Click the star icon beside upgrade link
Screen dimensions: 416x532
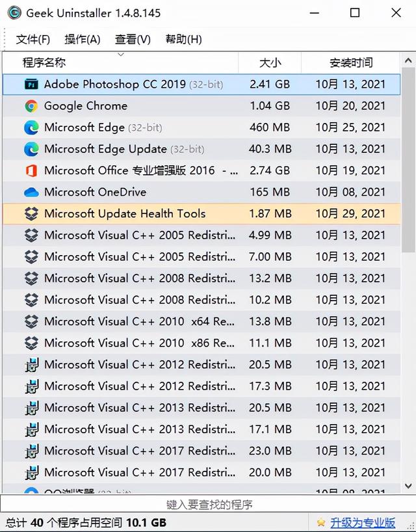[x=320, y=522]
